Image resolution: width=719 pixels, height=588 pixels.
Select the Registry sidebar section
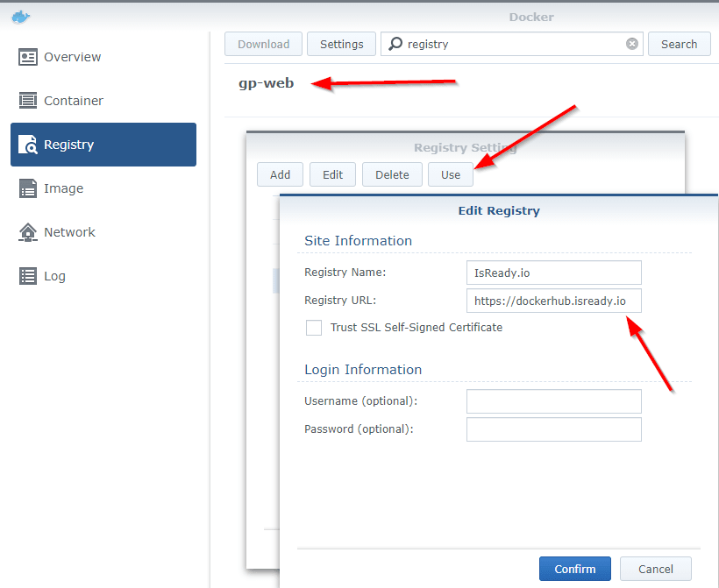[x=103, y=145]
